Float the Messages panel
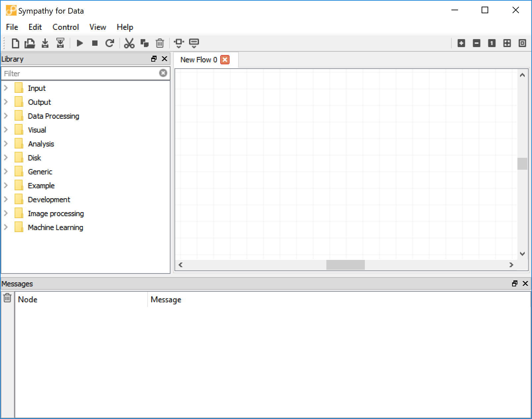Viewport: 532px width, 419px height. [515, 283]
